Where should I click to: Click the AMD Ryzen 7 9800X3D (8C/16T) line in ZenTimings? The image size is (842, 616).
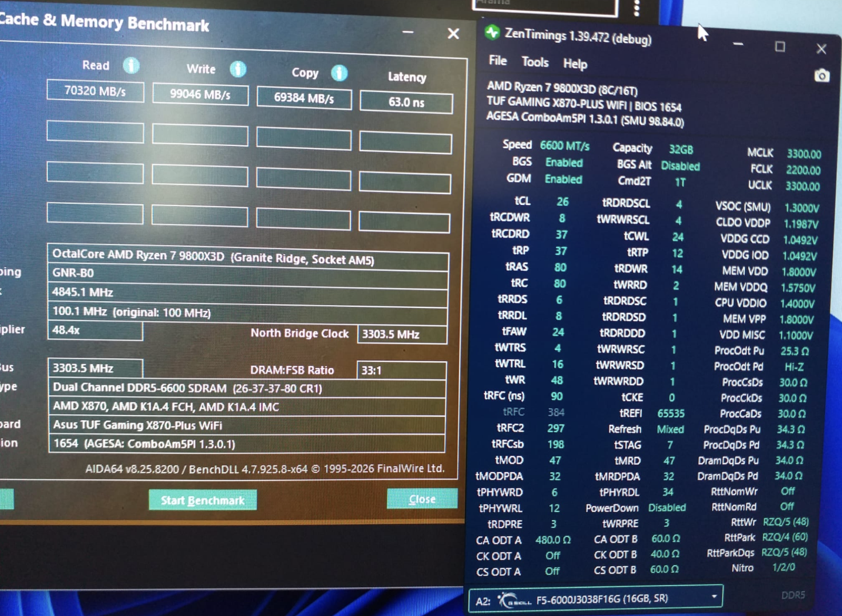coord(562,89)
